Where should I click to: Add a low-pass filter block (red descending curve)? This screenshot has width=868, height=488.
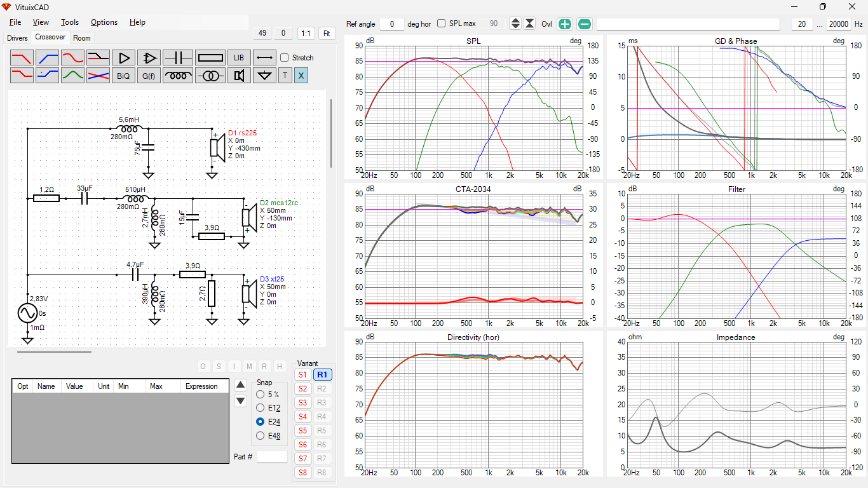coord(22,58)
